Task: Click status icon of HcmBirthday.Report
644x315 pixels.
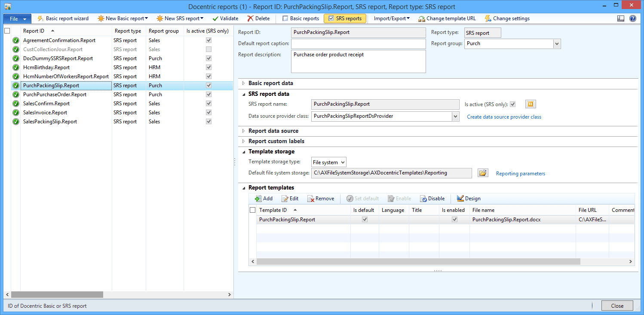Action: [16, 67]
